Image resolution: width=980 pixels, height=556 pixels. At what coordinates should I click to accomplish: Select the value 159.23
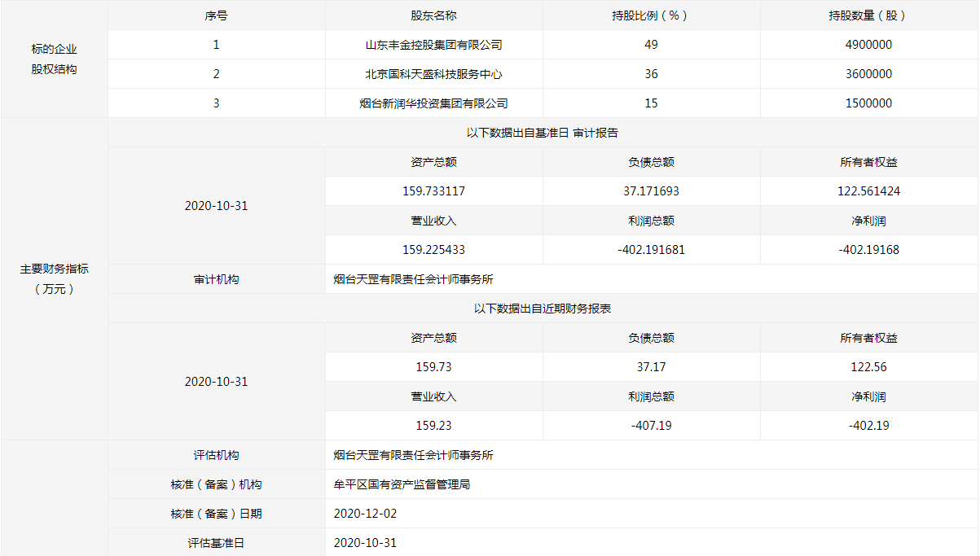[433, 426]
